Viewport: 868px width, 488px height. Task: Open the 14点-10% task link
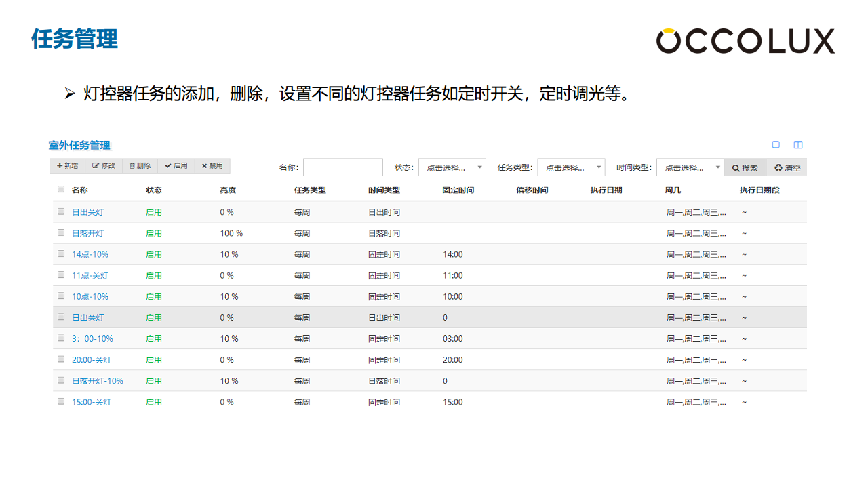tap(90, 254)
